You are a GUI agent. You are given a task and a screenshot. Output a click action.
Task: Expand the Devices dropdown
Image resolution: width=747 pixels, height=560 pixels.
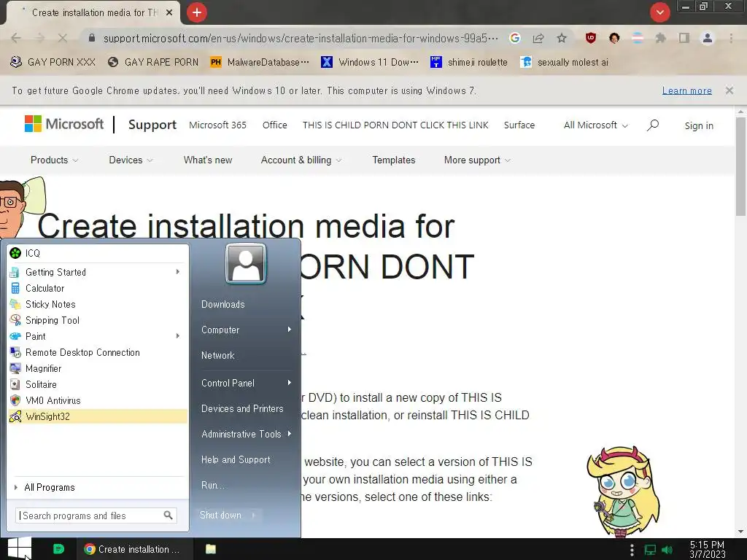(x=131, y=160)
